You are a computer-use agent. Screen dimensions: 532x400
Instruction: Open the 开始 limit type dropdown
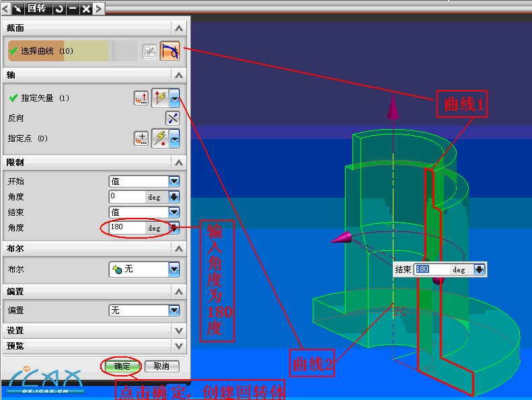[x=174, y=182]
